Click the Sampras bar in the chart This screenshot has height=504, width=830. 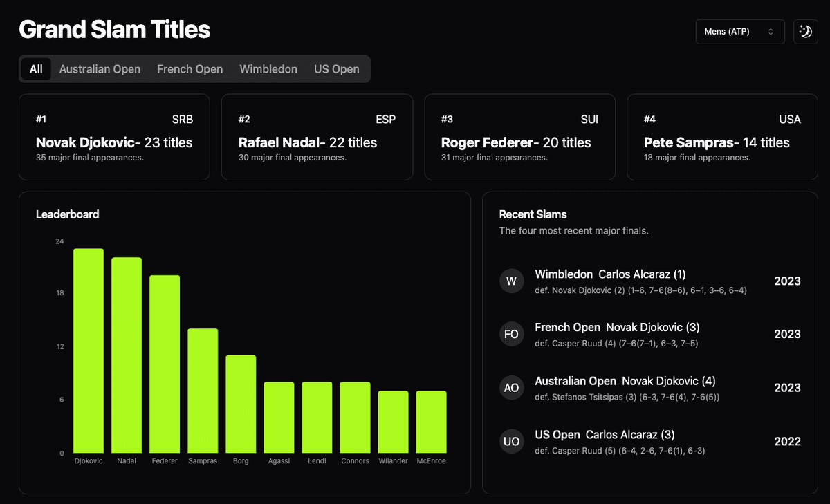click(x=203, y=391)
